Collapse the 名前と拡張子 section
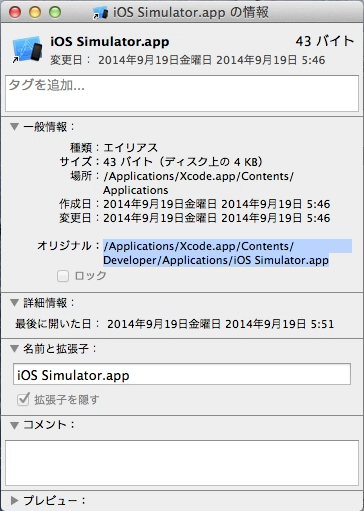364x511 pixels. pyautogui.click(x=14, y=349)
